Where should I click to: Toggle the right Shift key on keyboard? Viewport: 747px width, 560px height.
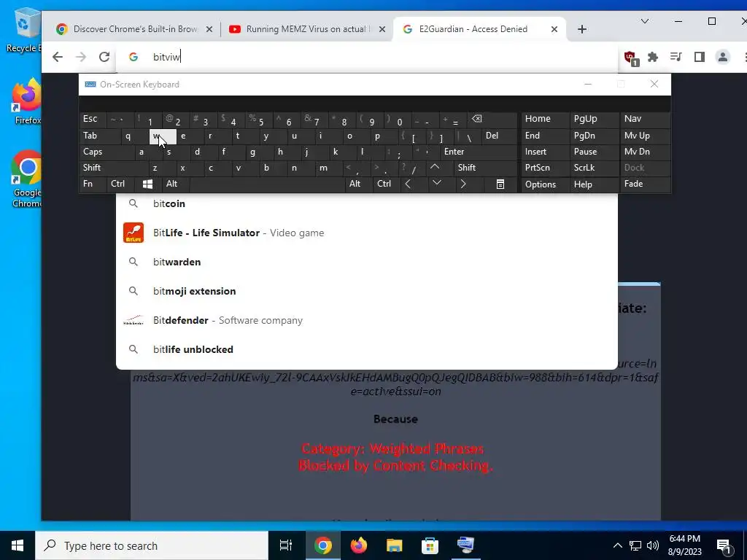pyautogui.click(x=485, y=168)
